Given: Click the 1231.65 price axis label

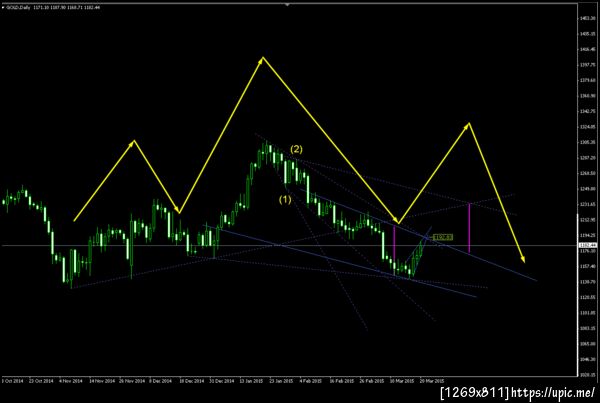Looking at the screenshot, I should (587, 204).
